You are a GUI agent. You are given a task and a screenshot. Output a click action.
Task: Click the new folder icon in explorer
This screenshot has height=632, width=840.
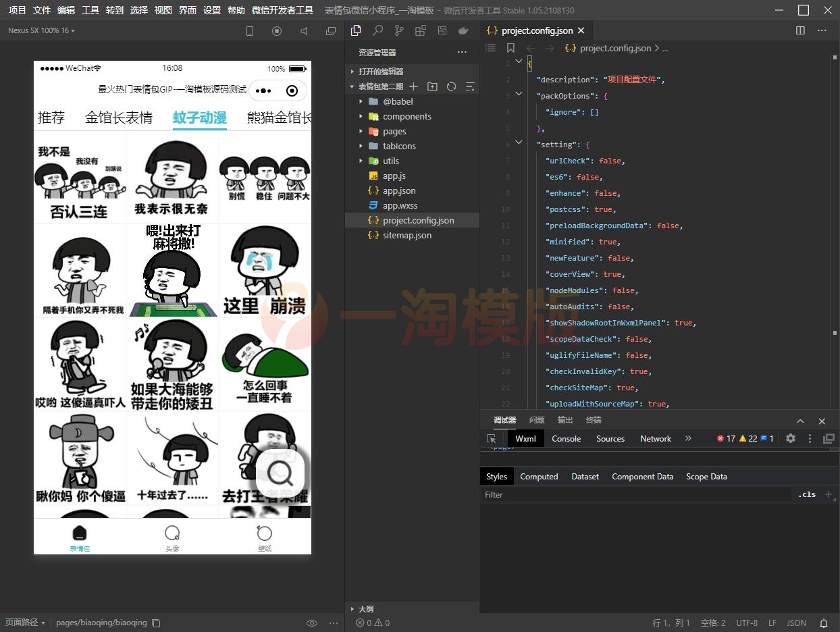click(x=433, y=86)
